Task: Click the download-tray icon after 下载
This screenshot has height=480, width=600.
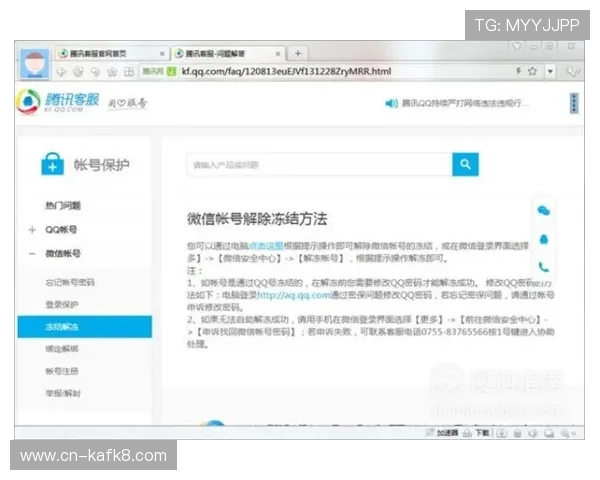Action: tap(502, 433)
